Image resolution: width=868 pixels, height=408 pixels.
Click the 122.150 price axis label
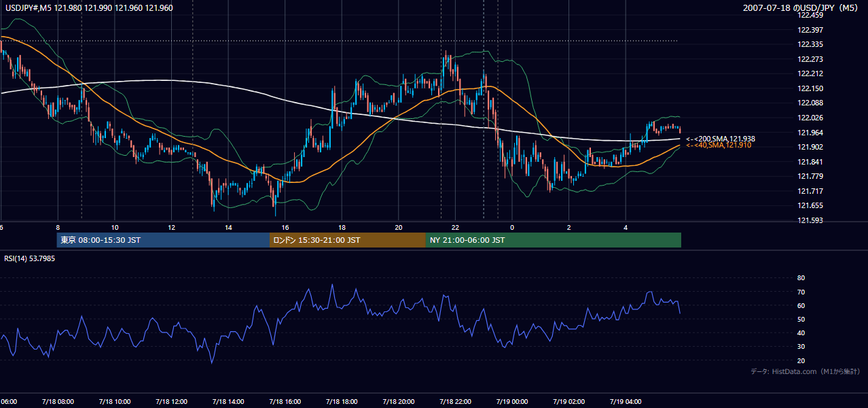pos(809,88)
